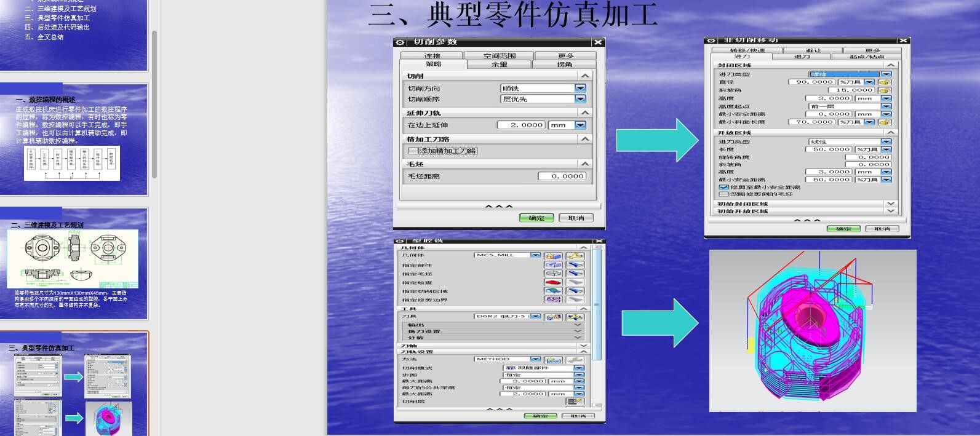Click 确定 in 非切削移动 dialog
The image size is (980, 436).
pyautogui.click(x=843, y=229)
